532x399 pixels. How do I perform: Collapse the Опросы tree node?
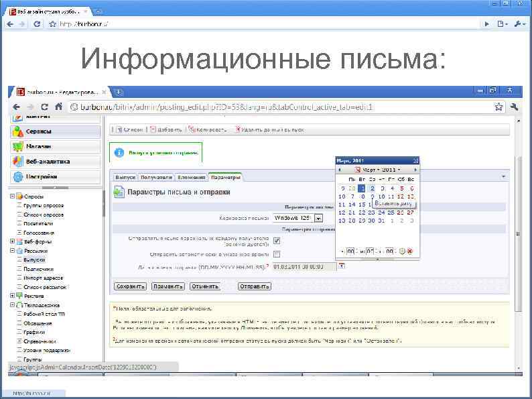pos(12,196)
